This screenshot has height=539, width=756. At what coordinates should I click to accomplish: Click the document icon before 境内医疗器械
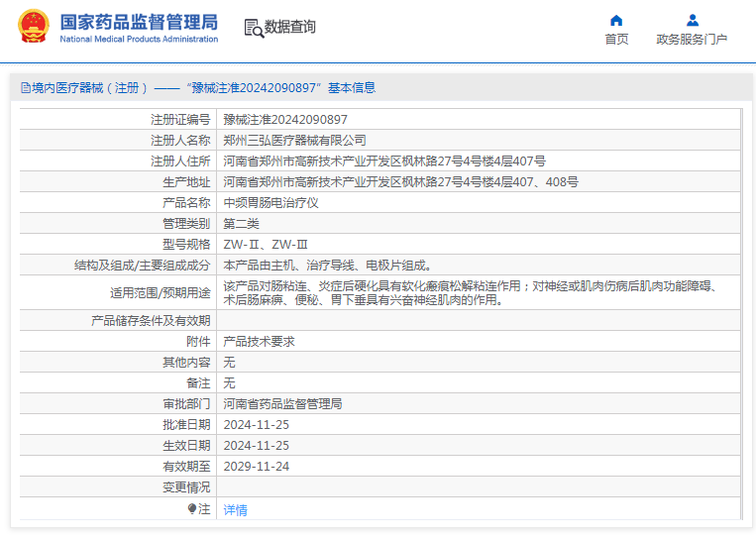click(26, 88)
